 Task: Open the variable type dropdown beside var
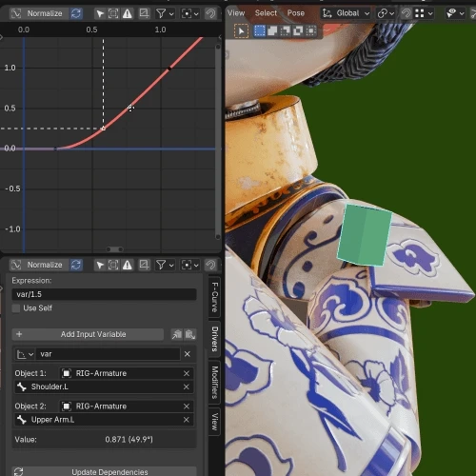coord(25,354)
